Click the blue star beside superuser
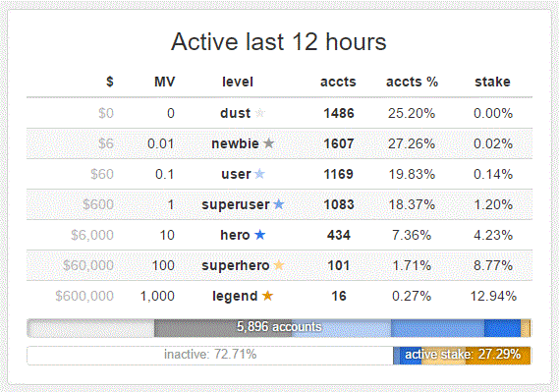Screen dimensions: 559x392 [x=279, y=204]
